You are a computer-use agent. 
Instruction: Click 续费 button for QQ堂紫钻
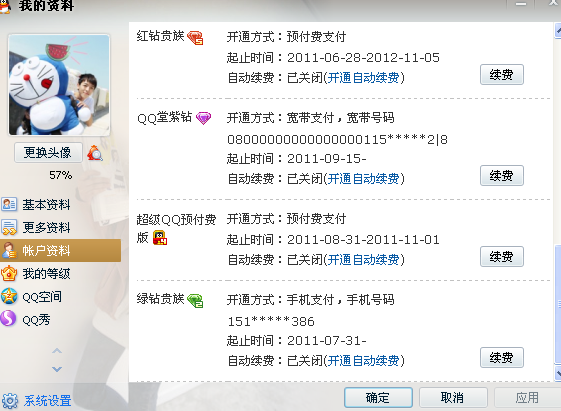coord(502,176)
